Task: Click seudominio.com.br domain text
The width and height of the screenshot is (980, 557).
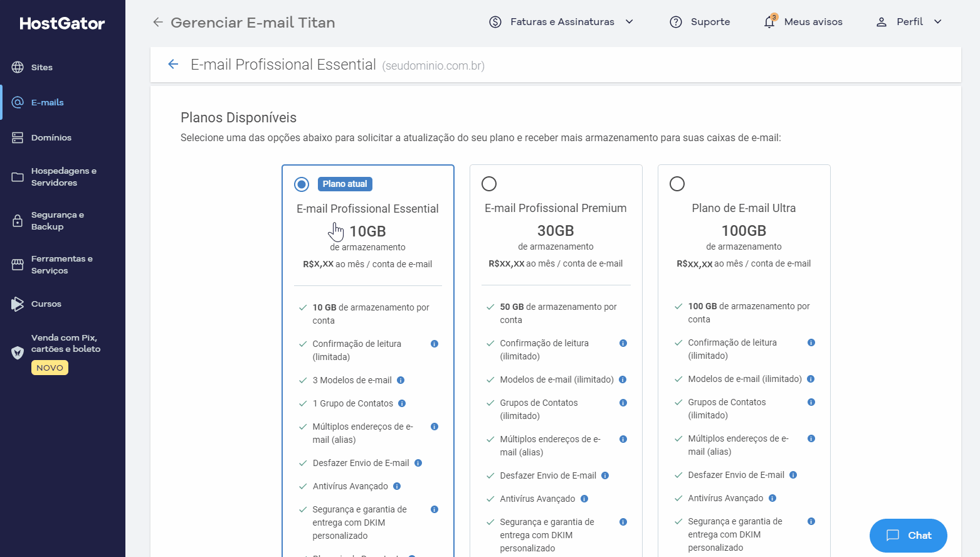Action: (x=433, y=66)
